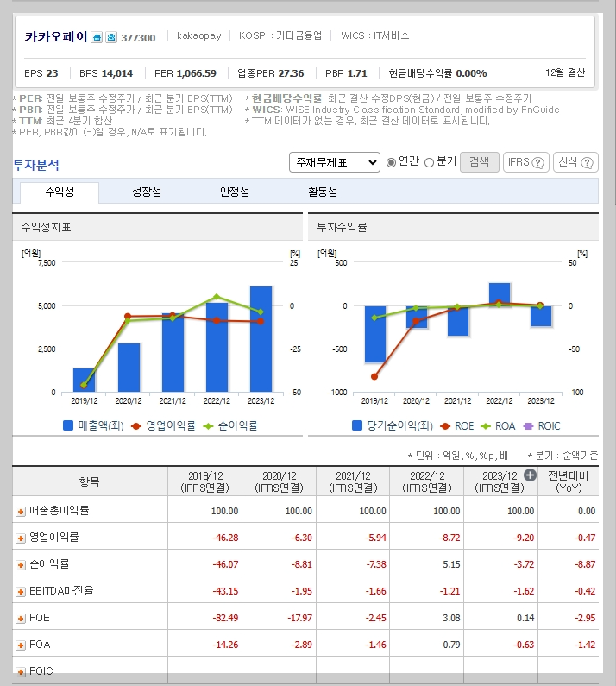Viewport: 616px width, 686px height.
Task: Toggle 당기순이익(좌) legend swatch
Action: click(x=357, y=425)
